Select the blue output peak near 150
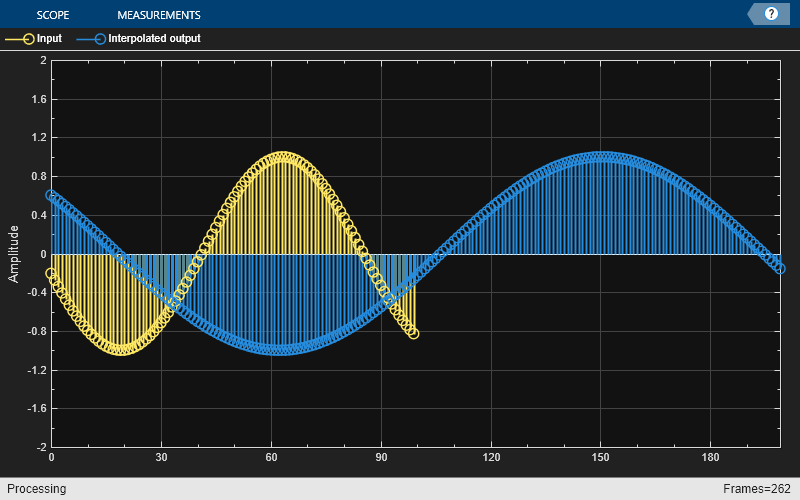Viewport: 800px width, 500px height. (601, 157)
